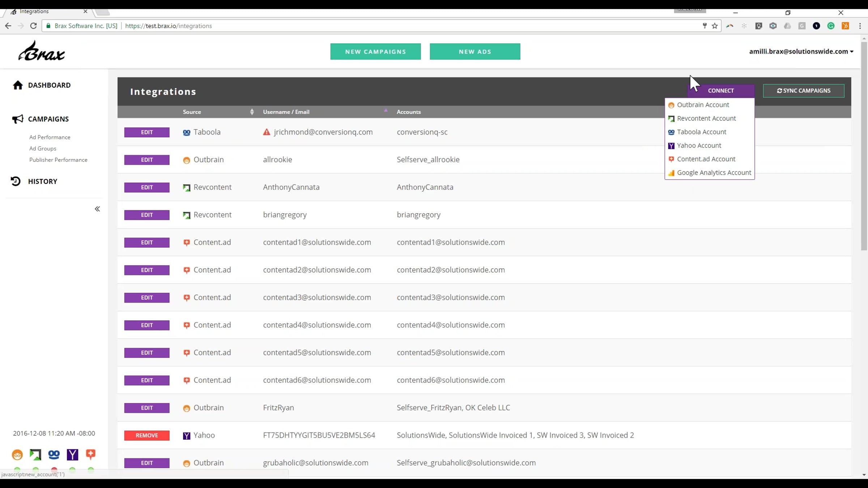Click the text Selfserve_FritzRyan, OK Celeb LLC

pos(453,408)
